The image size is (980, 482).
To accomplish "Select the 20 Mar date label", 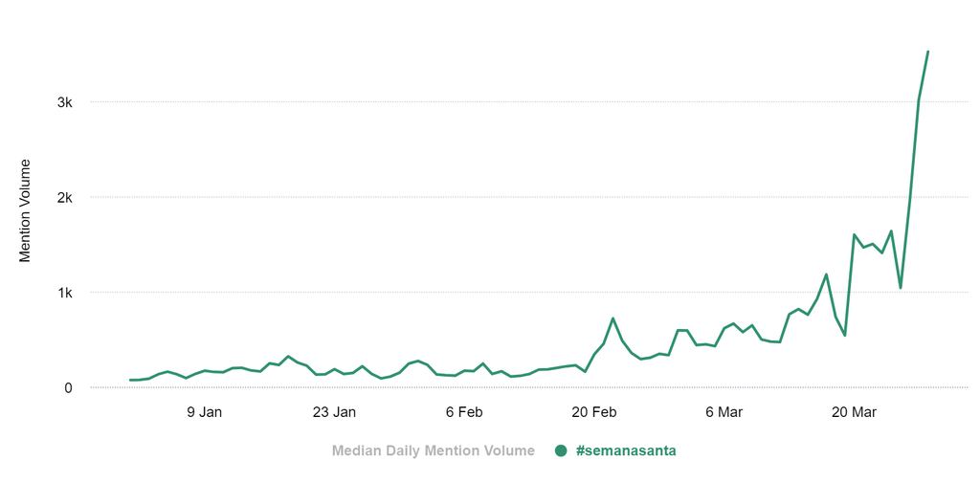I will click(x=854, y=413).
